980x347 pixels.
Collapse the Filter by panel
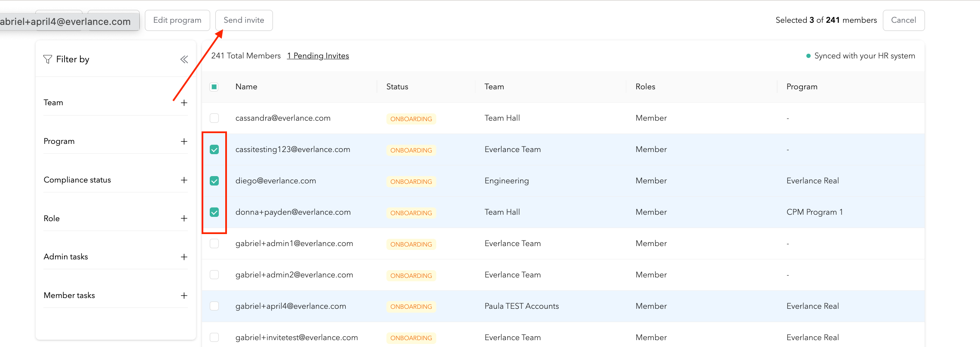[x=184, y=59]
